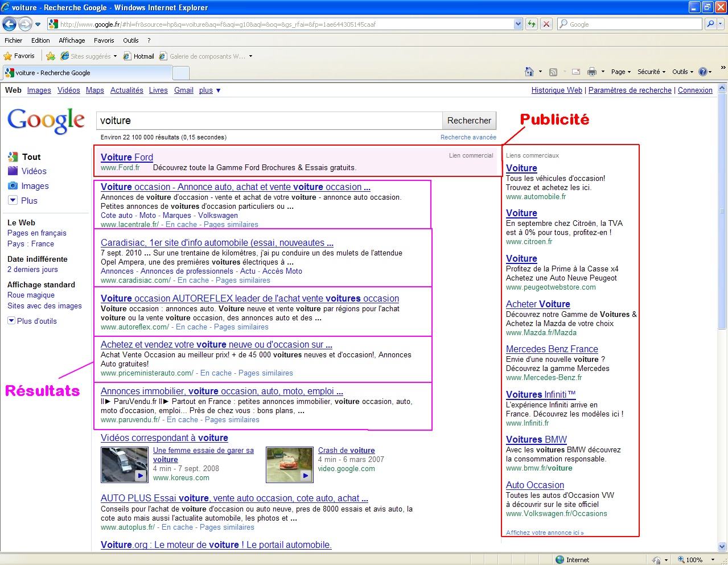
Task: Switch to Google Images in top navigation
Action: [39, 90]
